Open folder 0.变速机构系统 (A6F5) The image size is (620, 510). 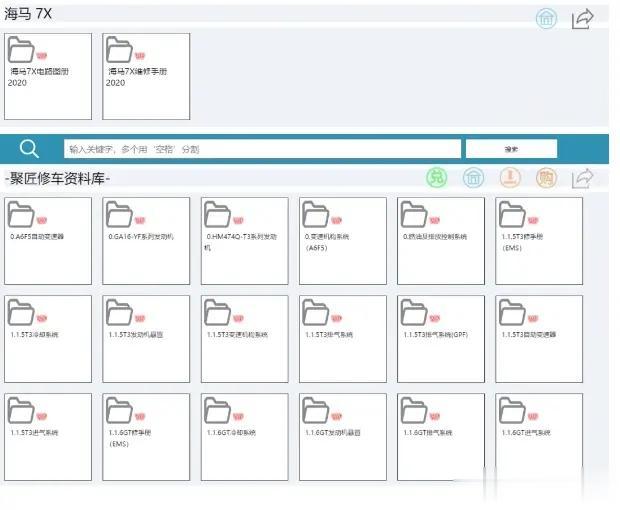[343, 241]
